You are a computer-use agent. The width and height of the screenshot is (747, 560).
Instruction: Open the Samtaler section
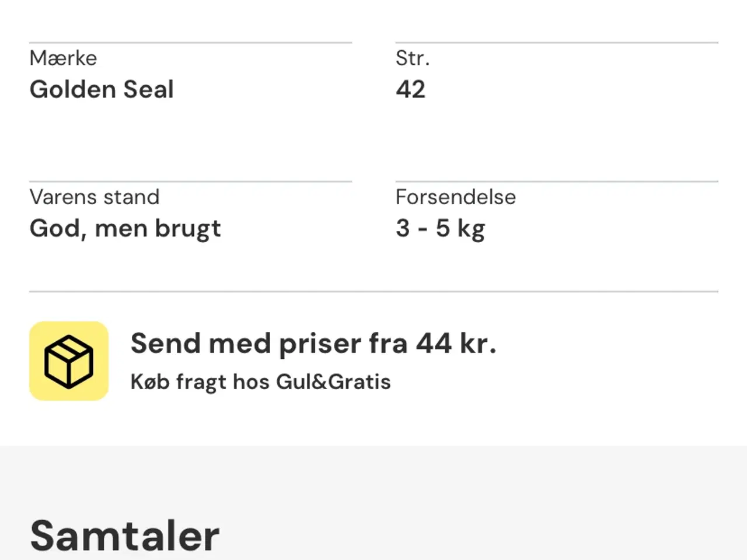click(124, 532)
